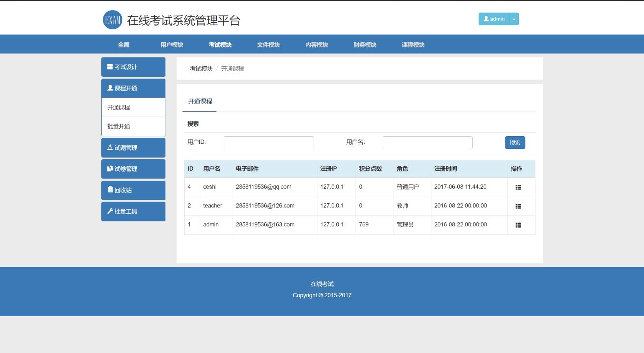Expand the 考试设计 sidebar section

[x=133, y=67]
